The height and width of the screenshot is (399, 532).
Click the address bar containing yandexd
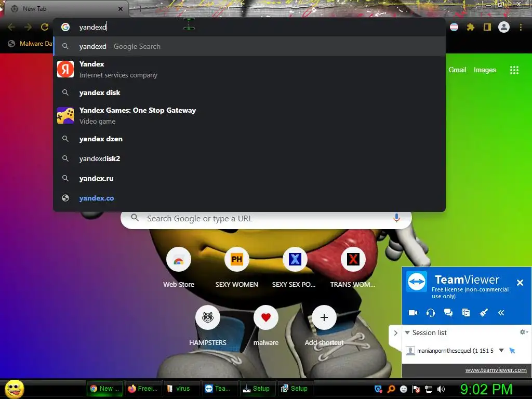(x=249, y=27)
